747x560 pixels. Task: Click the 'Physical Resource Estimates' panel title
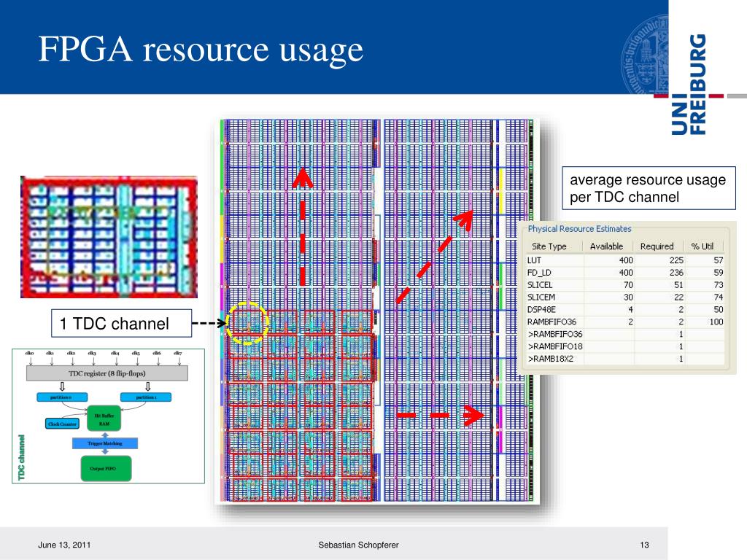point(579,228)
